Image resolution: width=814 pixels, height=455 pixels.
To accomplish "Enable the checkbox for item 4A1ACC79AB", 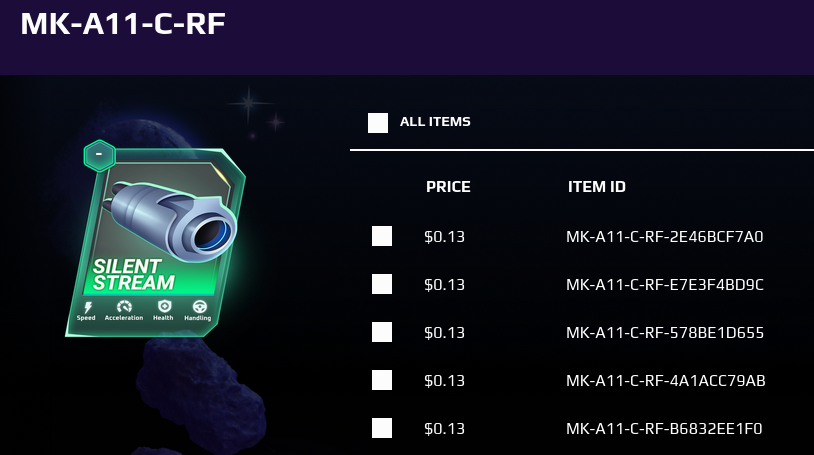I will [x=382, y=380].
